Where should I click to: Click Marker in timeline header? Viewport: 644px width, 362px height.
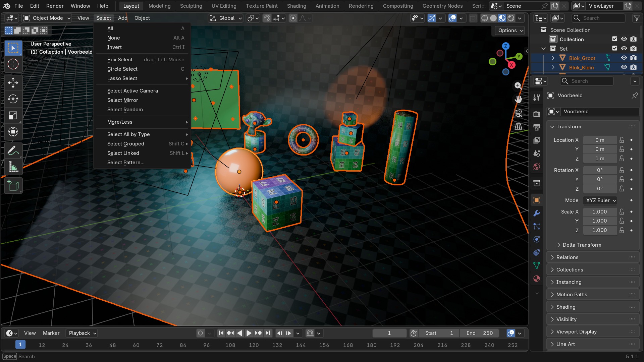(51, 333)
